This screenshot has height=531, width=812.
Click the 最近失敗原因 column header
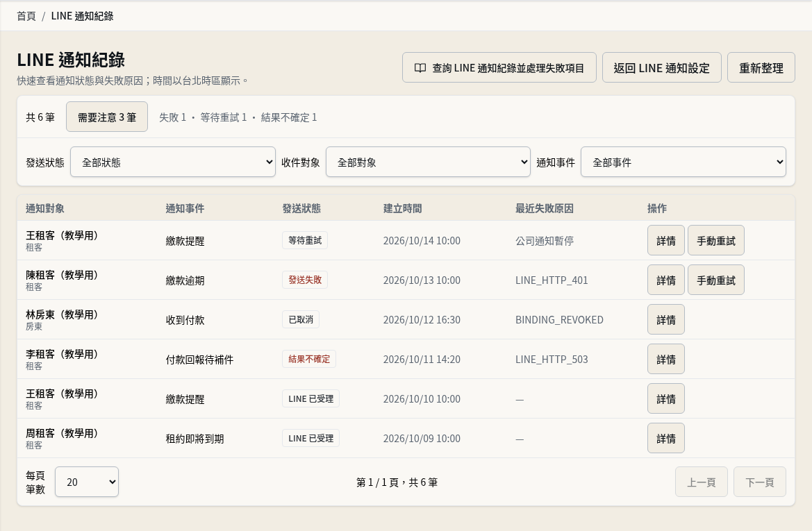(x=545, y=208)
